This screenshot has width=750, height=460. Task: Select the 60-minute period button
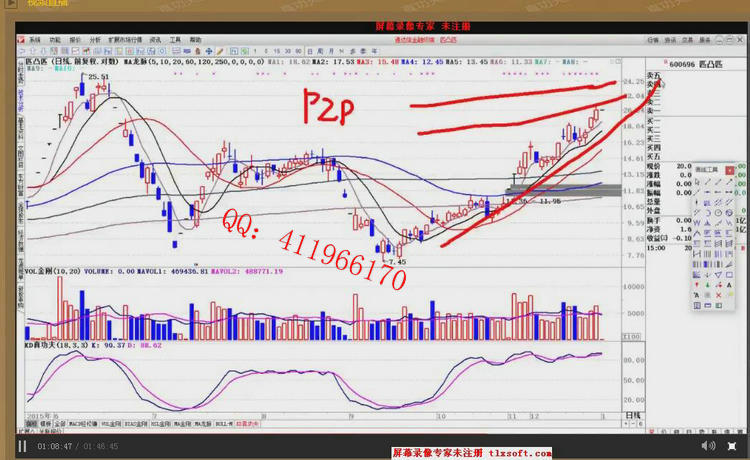coord(298,51)
